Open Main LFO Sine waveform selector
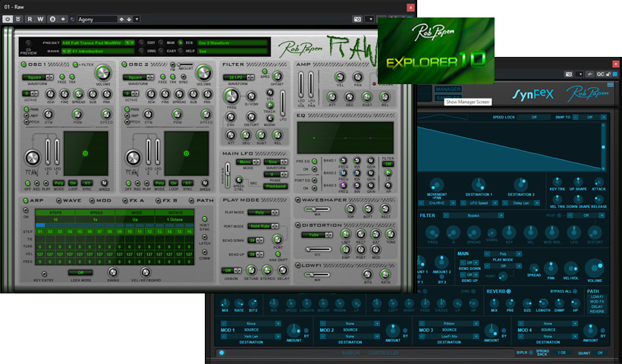Viewport: 622px width, 364px height. click(276, 162)
